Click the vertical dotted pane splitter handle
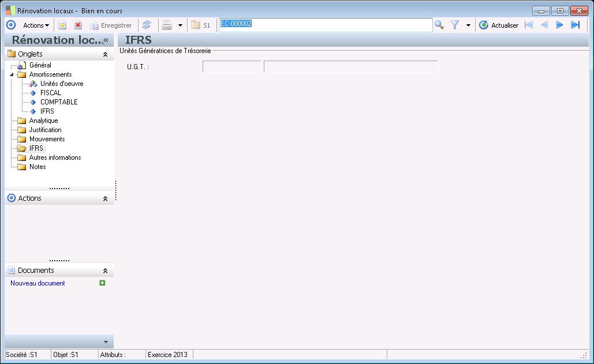594x364 pixels. (x=115, y=190)
